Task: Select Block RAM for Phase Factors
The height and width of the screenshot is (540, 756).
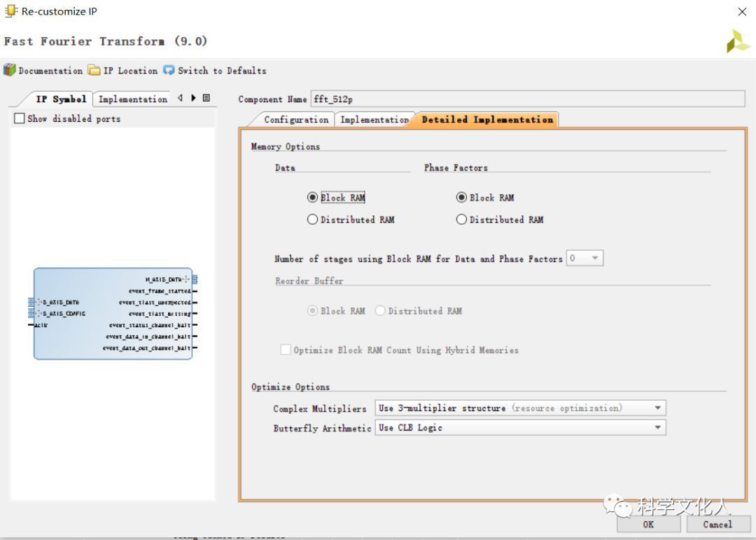Action: click(461, 198)
